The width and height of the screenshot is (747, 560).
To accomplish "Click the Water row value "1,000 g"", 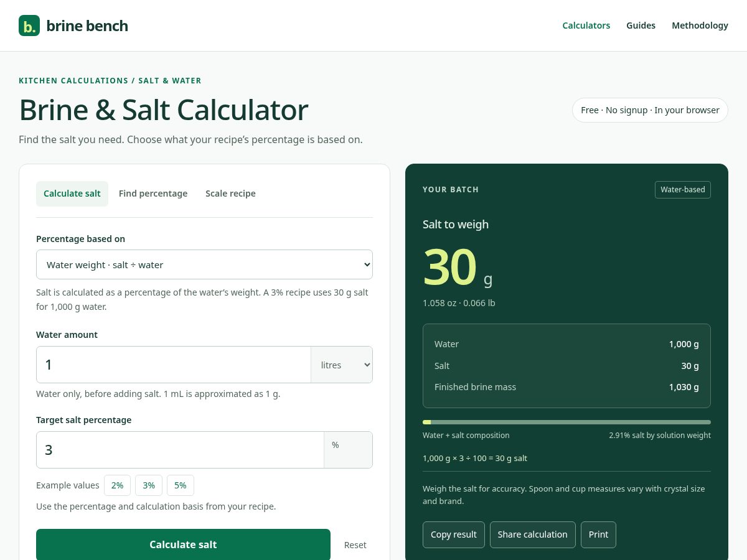I will click(x=684, y=344).
